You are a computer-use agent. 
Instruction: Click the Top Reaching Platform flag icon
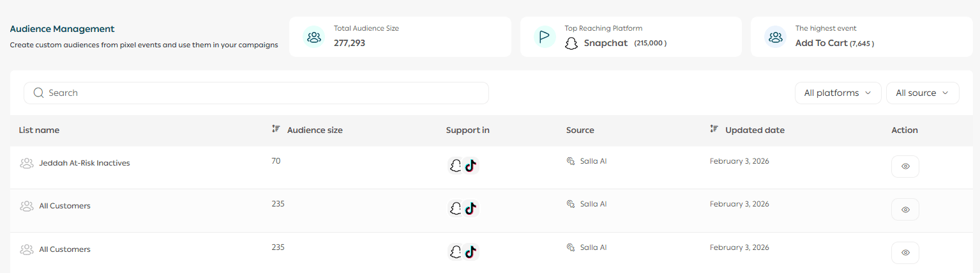545,37
